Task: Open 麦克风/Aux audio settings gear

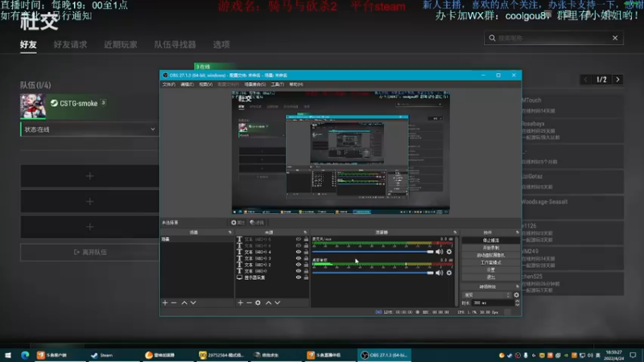Action: point(449,252)
